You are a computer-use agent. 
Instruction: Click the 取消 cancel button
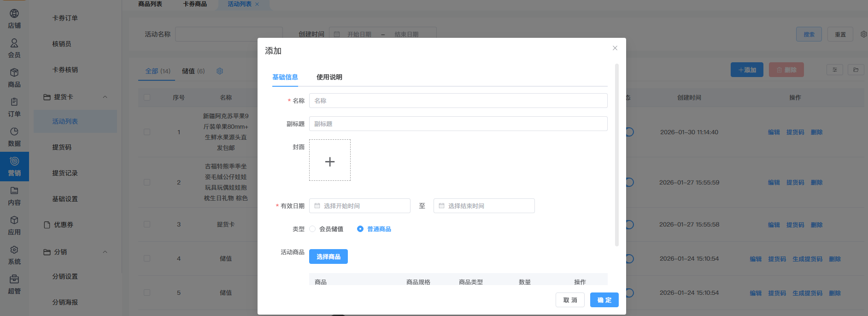[x=570, y=300]
